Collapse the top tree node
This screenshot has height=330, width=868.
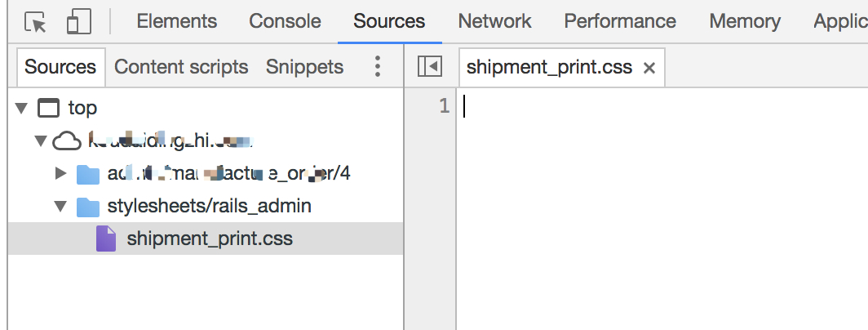click(x=21, y=108)
